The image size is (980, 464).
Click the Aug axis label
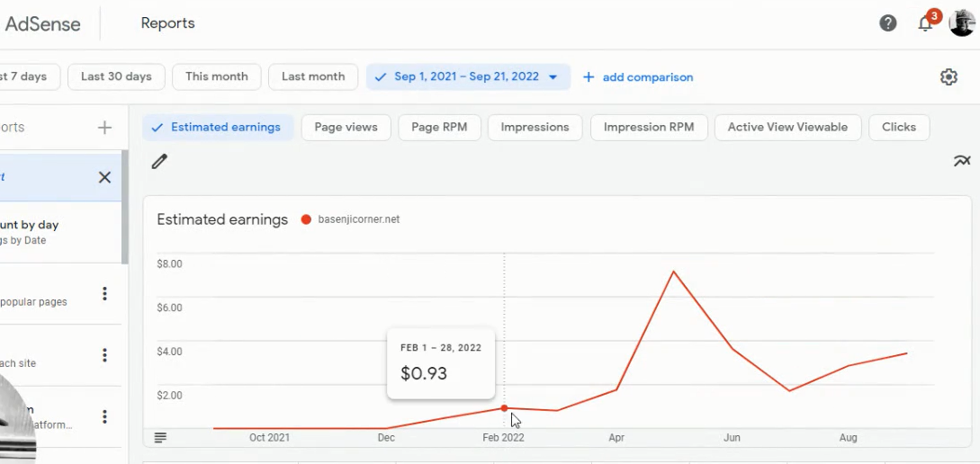tap(848, 438)
